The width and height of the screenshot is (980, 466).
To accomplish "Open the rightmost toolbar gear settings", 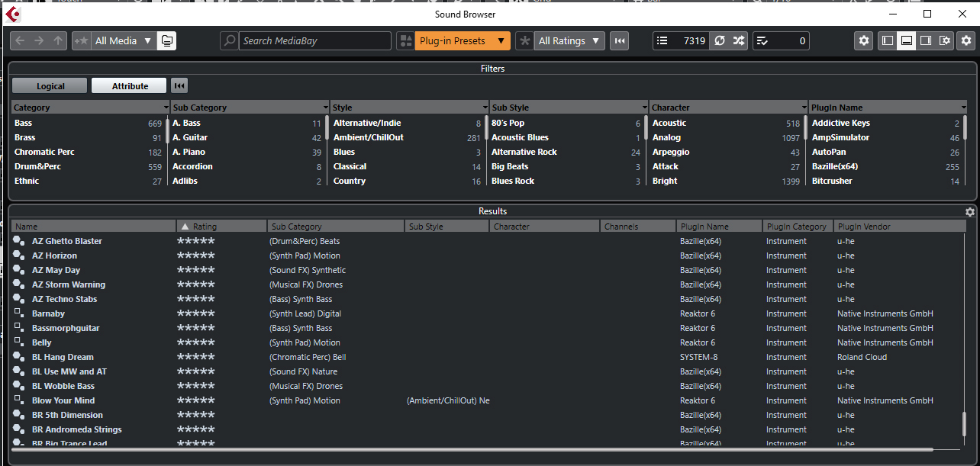I will coord(966,40).
